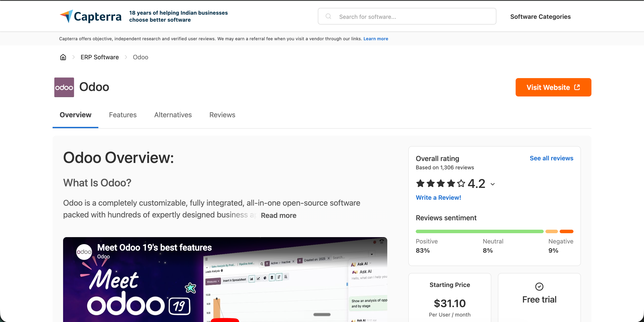Open the Learn more link
Viewport: 644px width, 322px height.
pyautogui.click(x=376, y=39)
